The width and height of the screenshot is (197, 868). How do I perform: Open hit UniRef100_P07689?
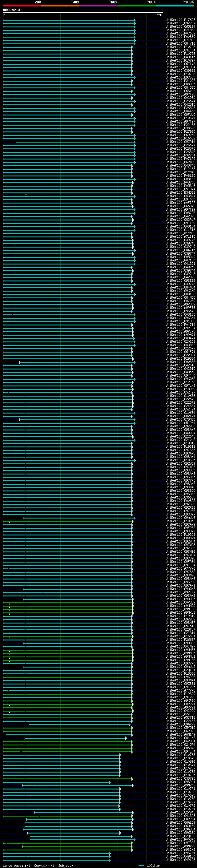[180, 33]
